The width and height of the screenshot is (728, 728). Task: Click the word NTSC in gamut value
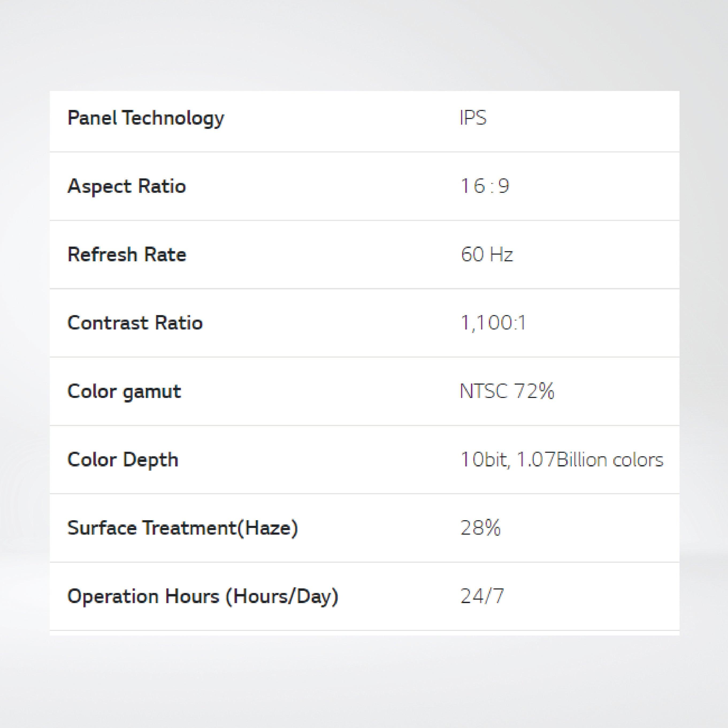[484, 392]
